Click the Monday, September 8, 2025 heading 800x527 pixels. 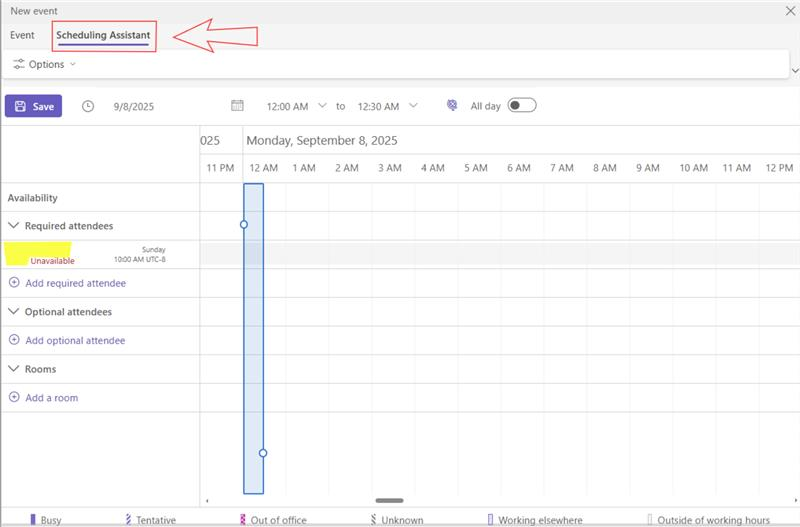(x=322, y=140)
